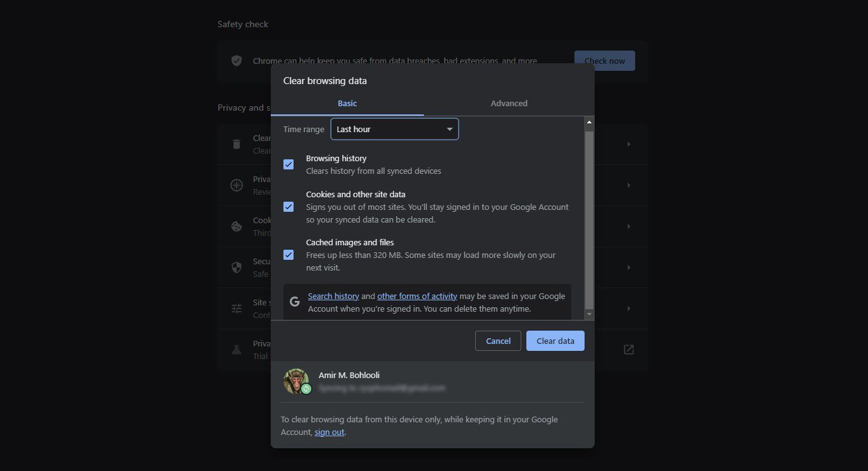The width and height of the screenshot is (868, 471).
Task: Open the Time range dropdown
Action: coord(394,129)
